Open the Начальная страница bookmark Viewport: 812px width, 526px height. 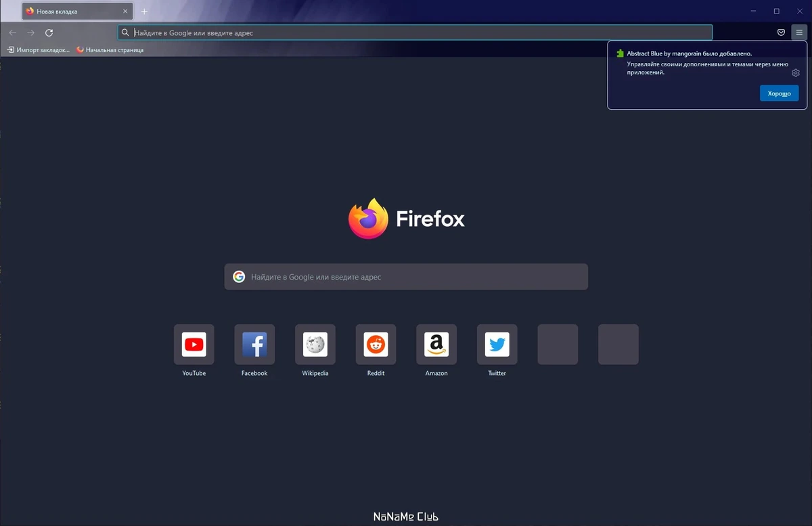(x=110, y=49)
